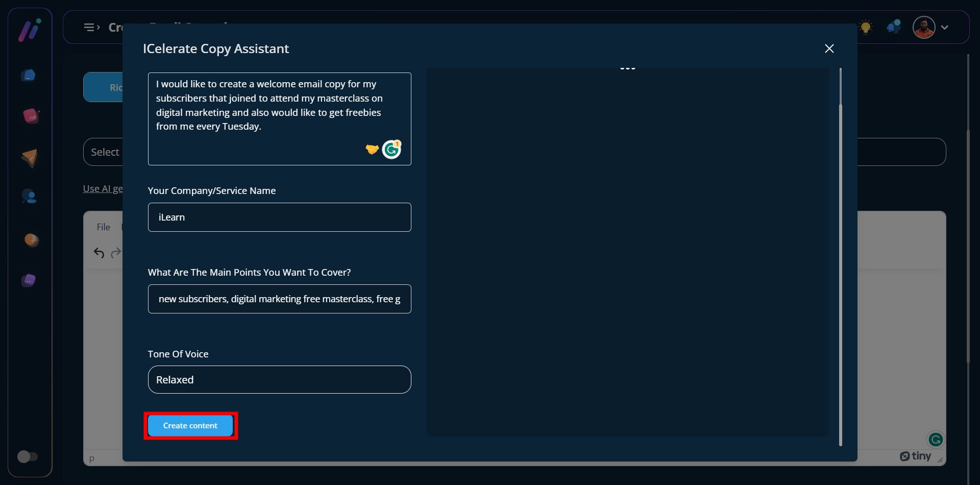
Task: Click the dialog's vertical scrollbar
Action: [840, 255]
